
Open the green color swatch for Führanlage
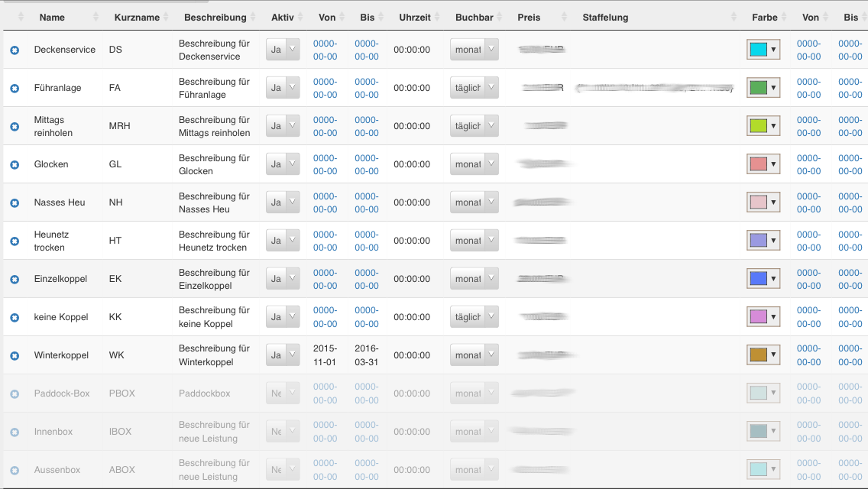coord(763,88)
